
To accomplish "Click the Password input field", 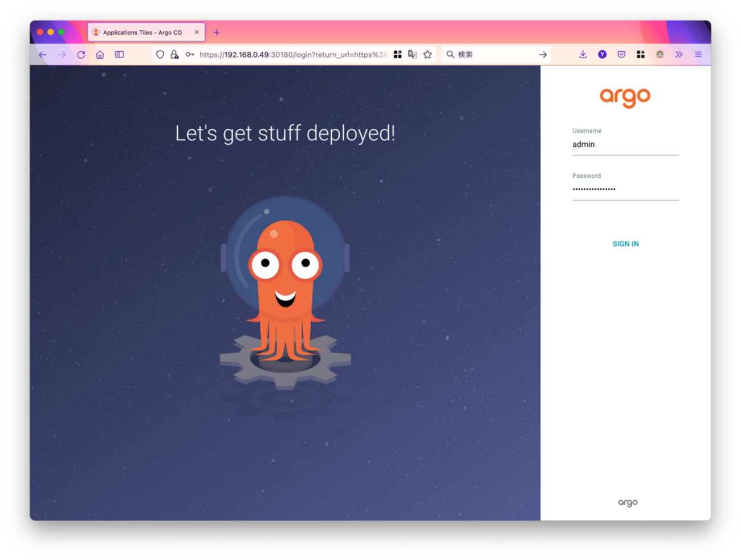I will [625, 190].
